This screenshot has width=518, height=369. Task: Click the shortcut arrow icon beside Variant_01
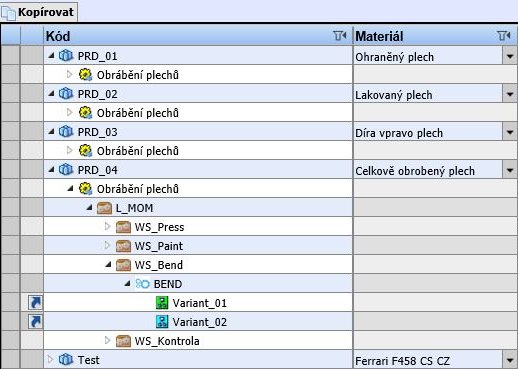35,303
